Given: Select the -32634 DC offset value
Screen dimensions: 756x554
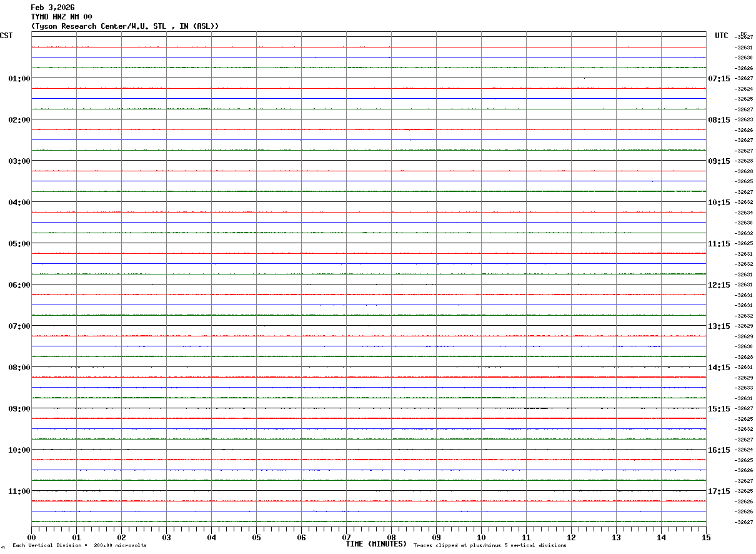Looking at the screenshot, I should click(x=745, y=213).
